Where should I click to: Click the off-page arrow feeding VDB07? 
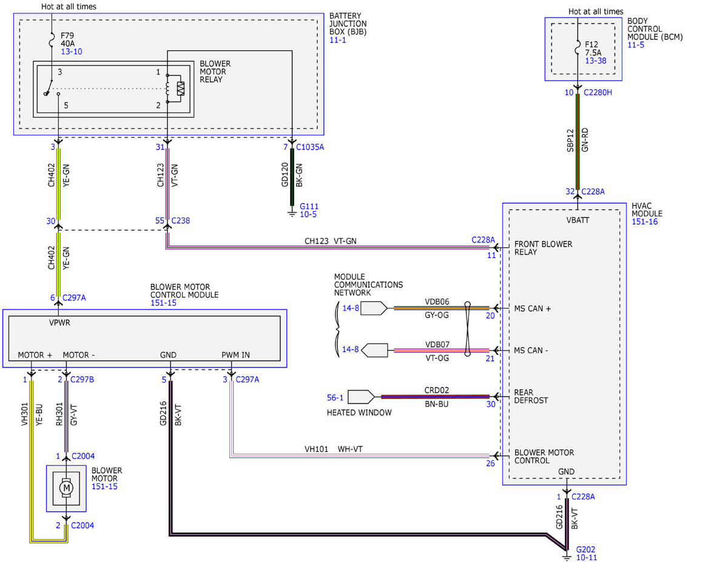(x=374, y=350)
